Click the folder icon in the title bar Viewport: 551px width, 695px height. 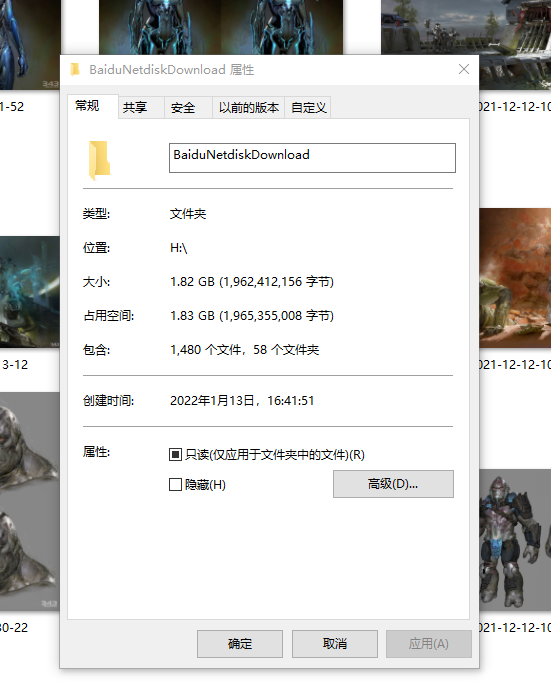75,70
